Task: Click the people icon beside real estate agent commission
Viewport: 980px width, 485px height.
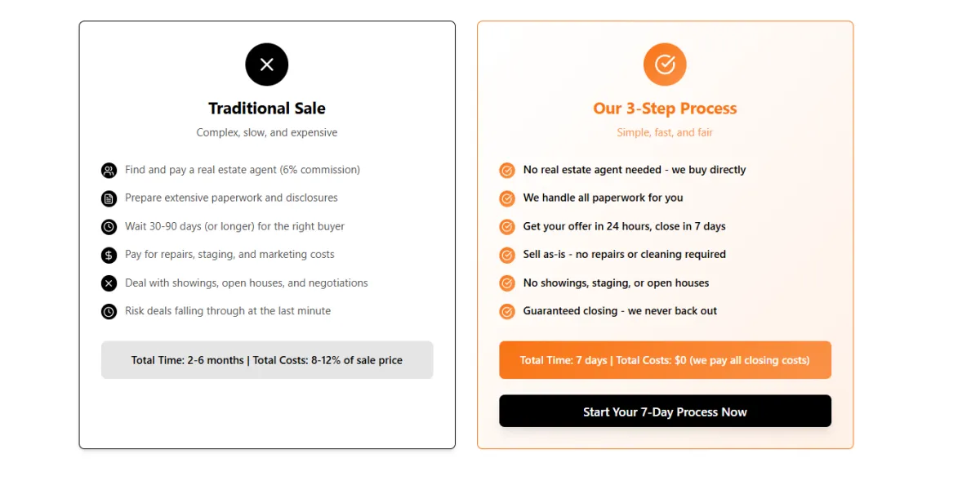Action: tap(109, 171)
